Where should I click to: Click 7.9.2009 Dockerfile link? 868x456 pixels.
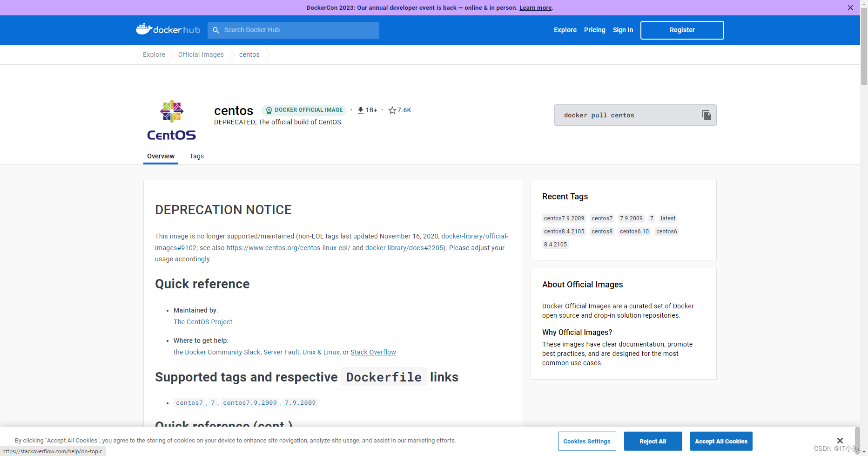tap(300, 403)
